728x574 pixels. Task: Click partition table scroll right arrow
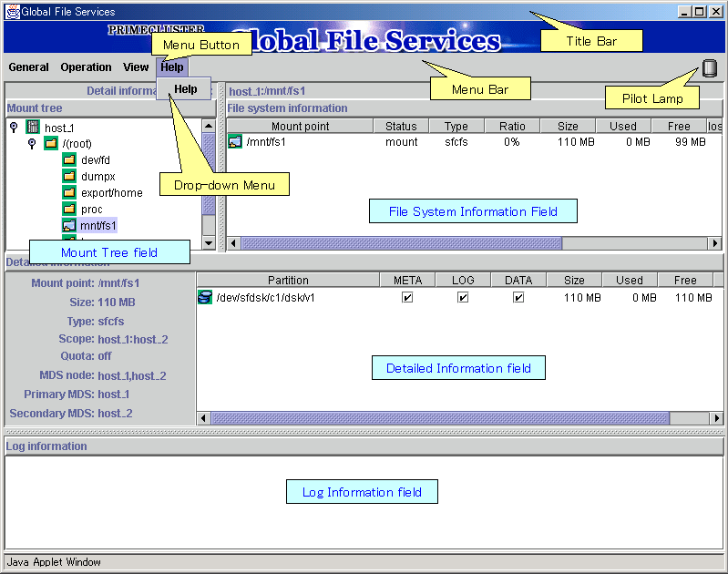pos(716,418)
